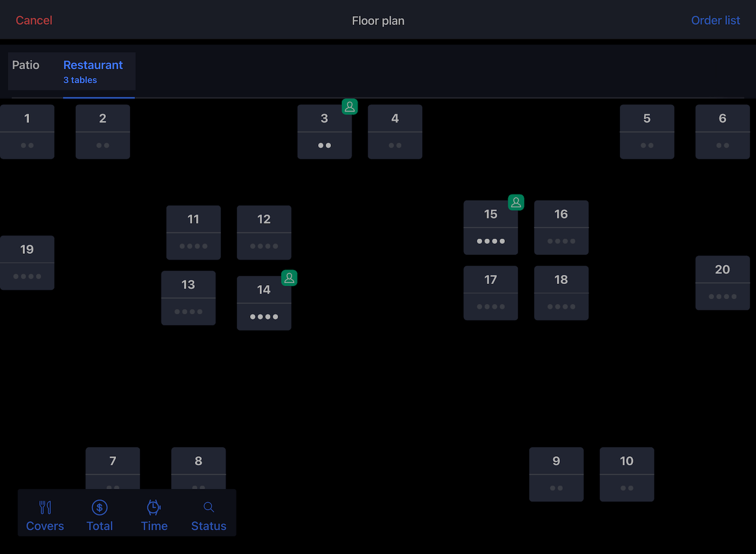This screenshot has width=756, height=554.
Task: Cancel the floor plan selection
Action: point(34,21)
